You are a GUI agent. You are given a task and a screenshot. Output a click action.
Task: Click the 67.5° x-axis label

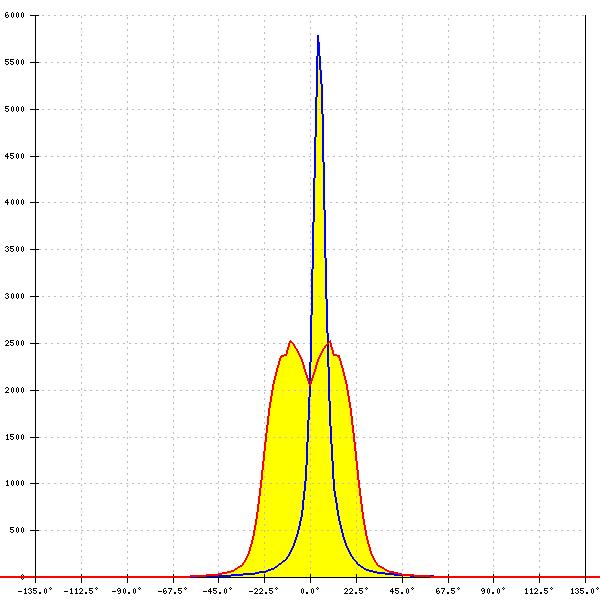click(x=448, y=591)
